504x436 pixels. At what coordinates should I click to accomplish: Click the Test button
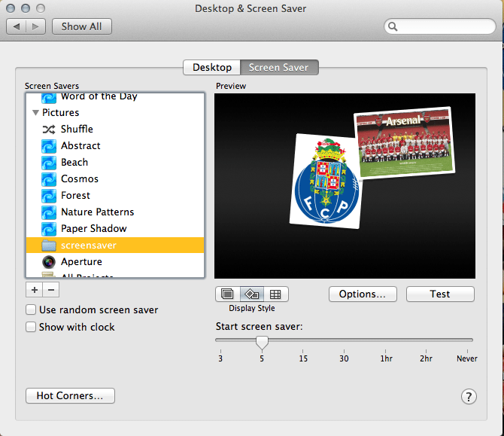point(440,294)
